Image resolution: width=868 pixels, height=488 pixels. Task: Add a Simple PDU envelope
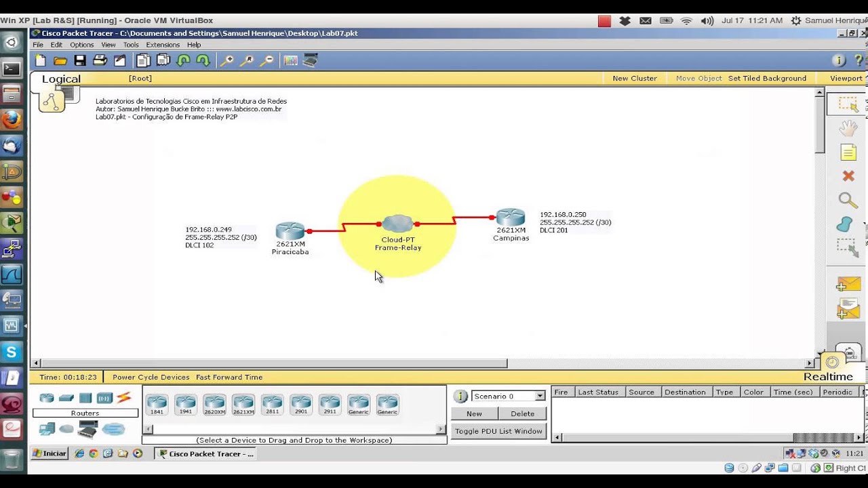pos(848,284)
